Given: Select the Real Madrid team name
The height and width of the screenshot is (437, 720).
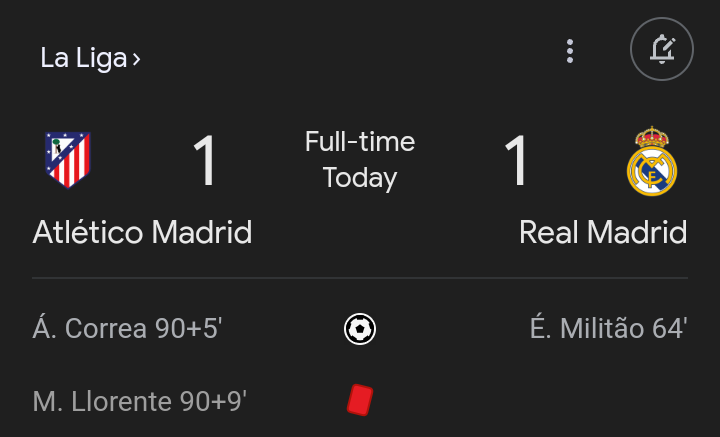Looking at the screenshot, I should click(x=603, y=232).
